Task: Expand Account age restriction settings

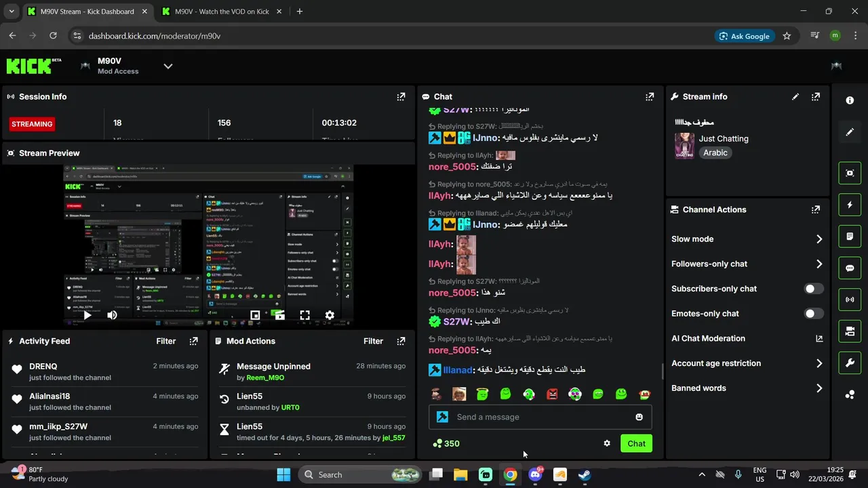Action: pyautogui.click(x=819, y=363)
